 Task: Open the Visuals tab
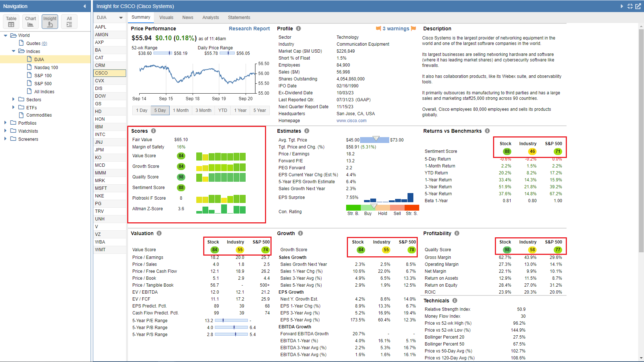click(x=166, y=18)
